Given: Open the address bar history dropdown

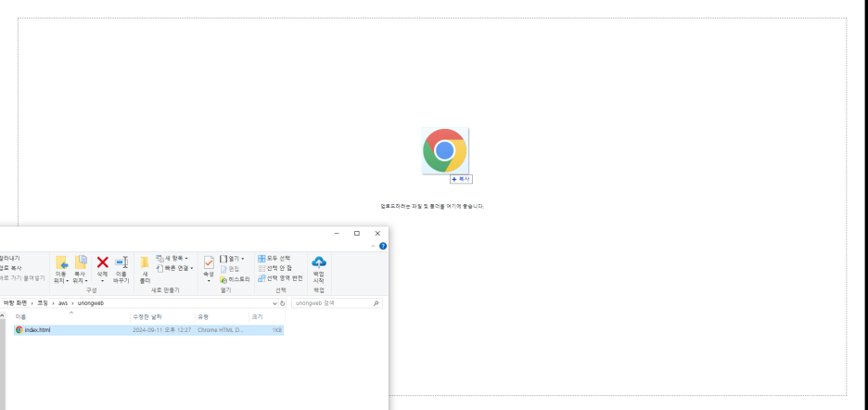Looking at the screenshot, I should click(x=274, y=303).
